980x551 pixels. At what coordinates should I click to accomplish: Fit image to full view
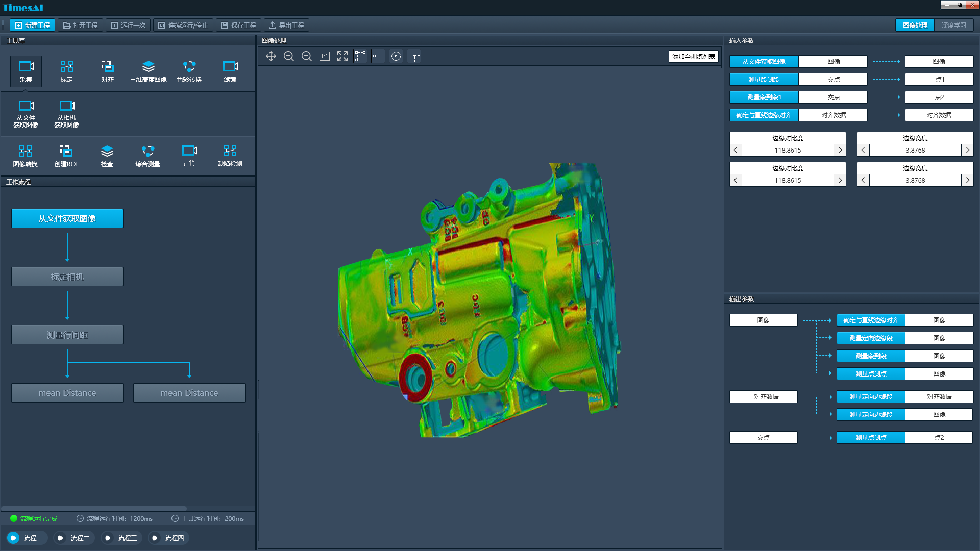coord(342,56)
